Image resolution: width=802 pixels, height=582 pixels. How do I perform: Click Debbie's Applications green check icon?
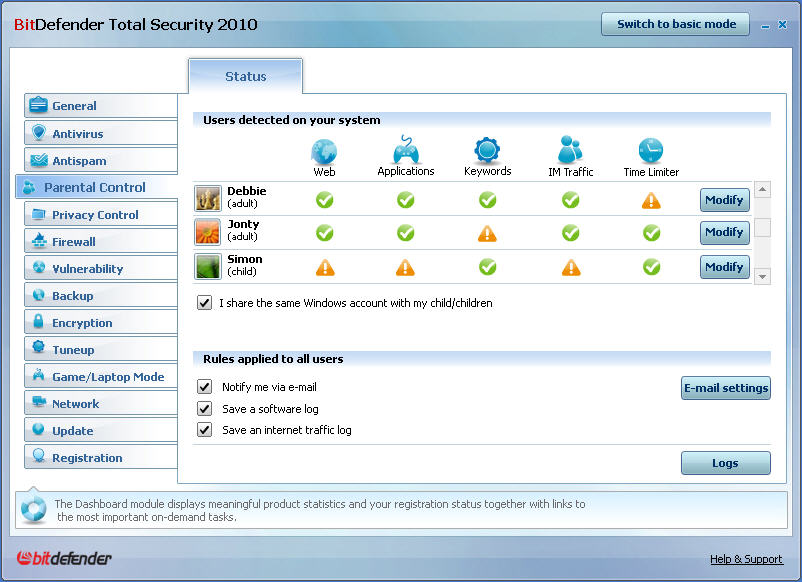pos(406,199)
